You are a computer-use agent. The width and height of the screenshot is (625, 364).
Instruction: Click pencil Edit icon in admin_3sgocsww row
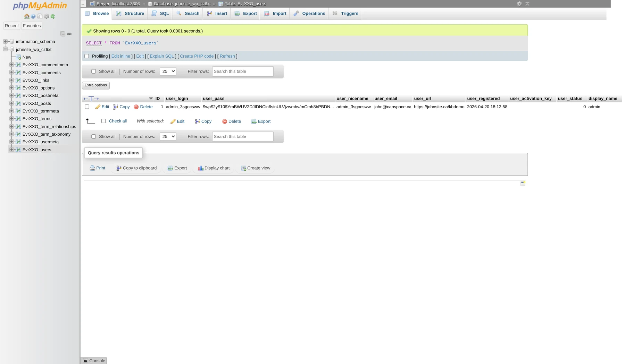[x=98, y=107]
